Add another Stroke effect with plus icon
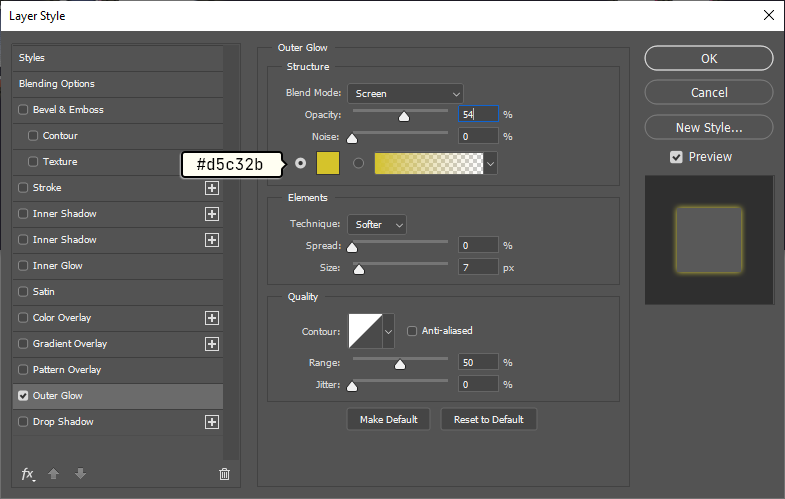Image resolution: width=785 pixels, height=499 pixels. coord(212,188)
